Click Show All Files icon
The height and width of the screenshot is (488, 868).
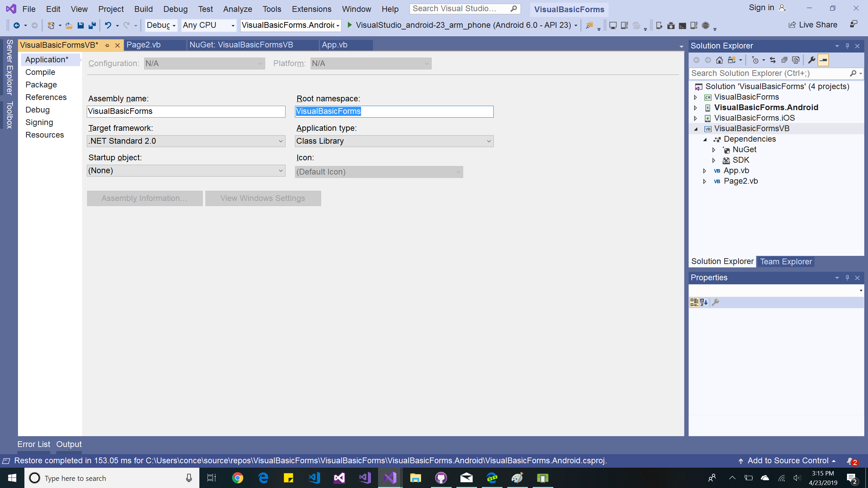796,60
